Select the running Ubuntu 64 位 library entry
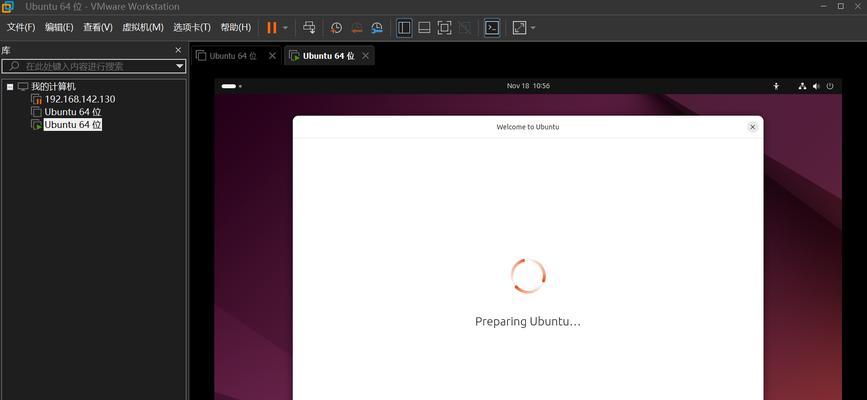Viewport: 867px width, 400px height. click(73, 124)
